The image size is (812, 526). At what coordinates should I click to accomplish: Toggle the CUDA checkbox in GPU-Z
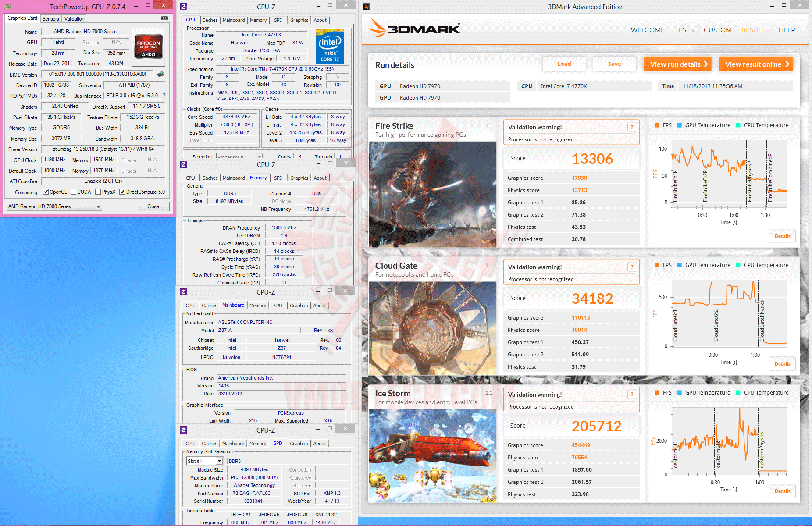(x=74, y=192)
